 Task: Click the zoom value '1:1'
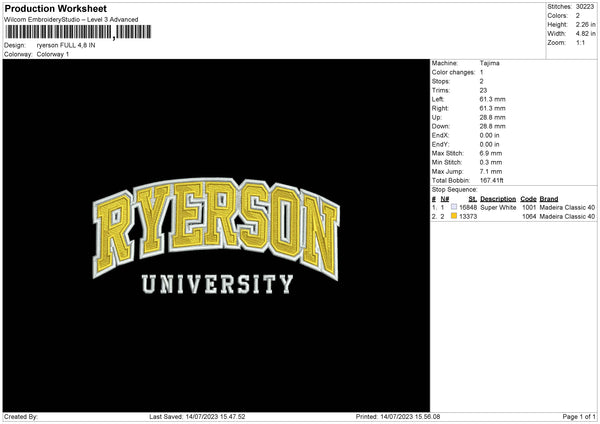[580, 42]
